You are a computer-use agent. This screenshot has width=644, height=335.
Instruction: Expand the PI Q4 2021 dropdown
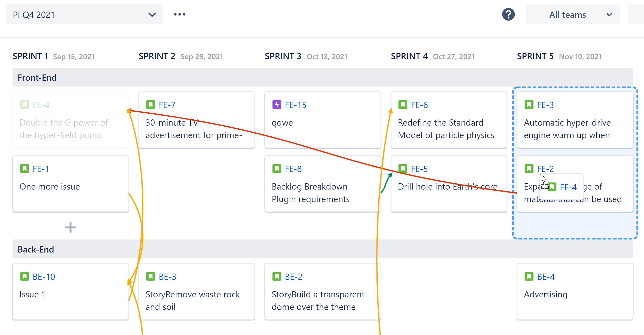pos(85,15)
